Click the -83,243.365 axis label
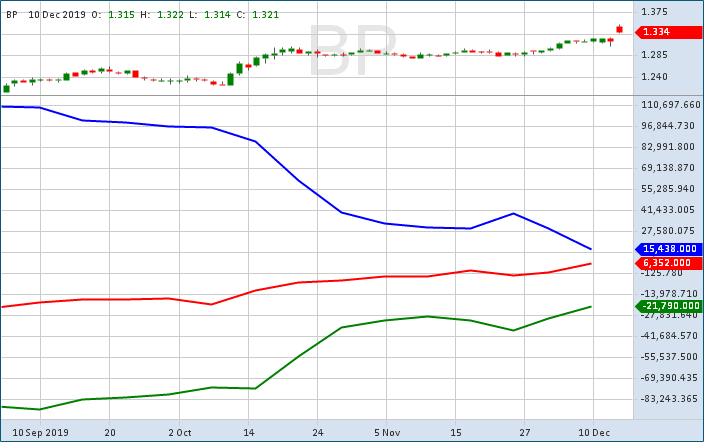 pyautogui.click(x=669, y=399)
